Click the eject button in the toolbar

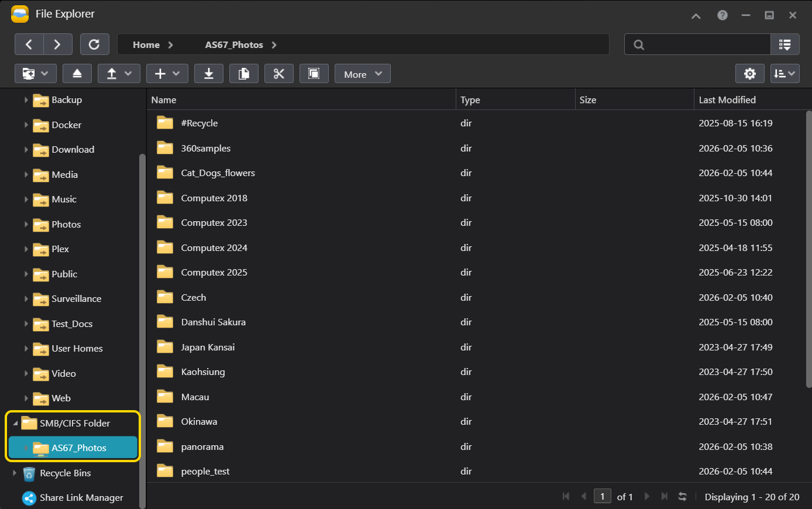click(77, 74)
